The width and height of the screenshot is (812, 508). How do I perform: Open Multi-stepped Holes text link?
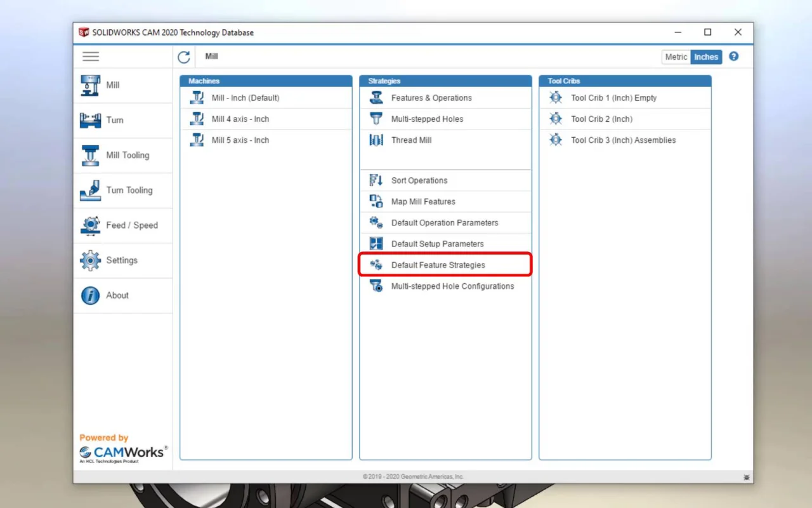point(427,119)
